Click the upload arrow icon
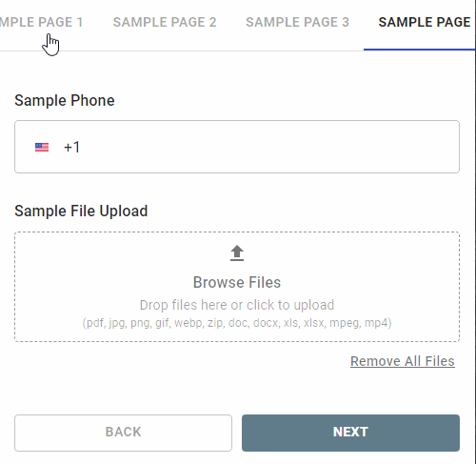 [x=237, y=253]
